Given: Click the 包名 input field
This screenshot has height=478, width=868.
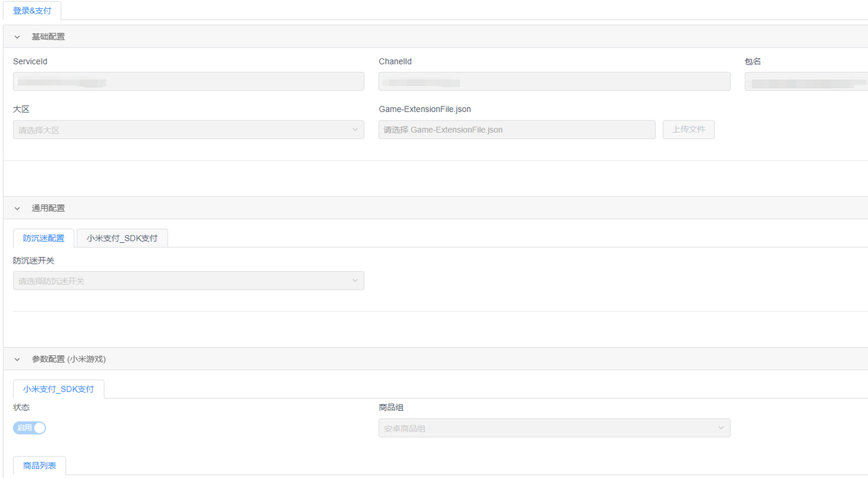Looking at the screenshot, I should (806, 81).
